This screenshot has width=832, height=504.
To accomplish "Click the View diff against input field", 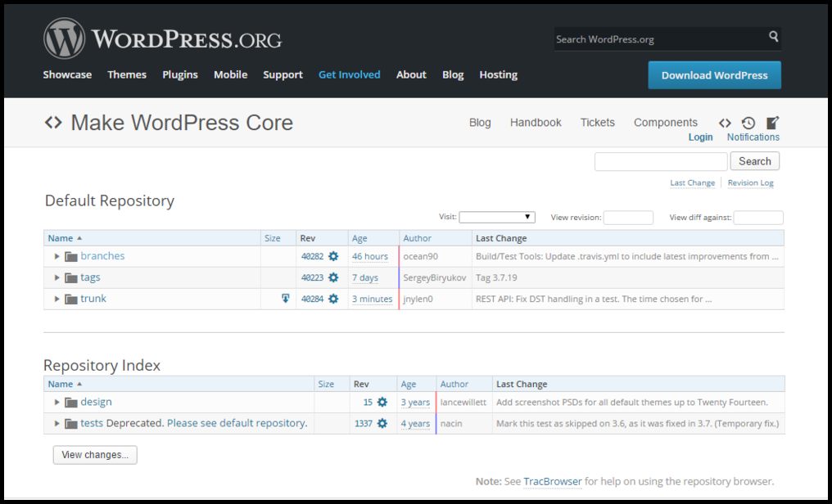I will coord(757,218).
